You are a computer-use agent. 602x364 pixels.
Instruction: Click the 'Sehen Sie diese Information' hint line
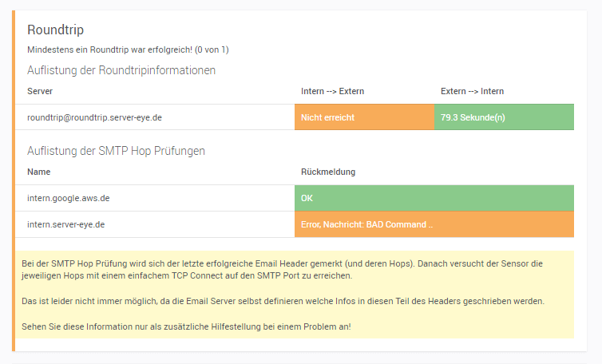(x=188, y=326)
